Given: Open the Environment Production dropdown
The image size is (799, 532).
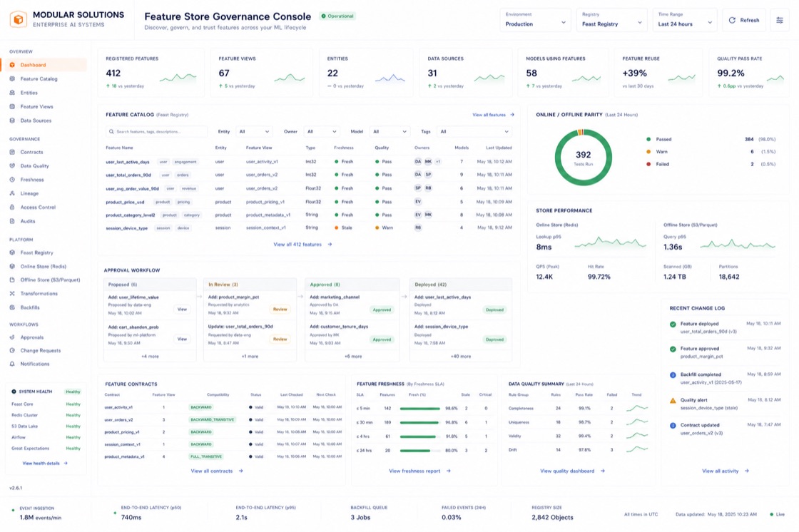Looking at the screenshot, I should tap(535, 21).
